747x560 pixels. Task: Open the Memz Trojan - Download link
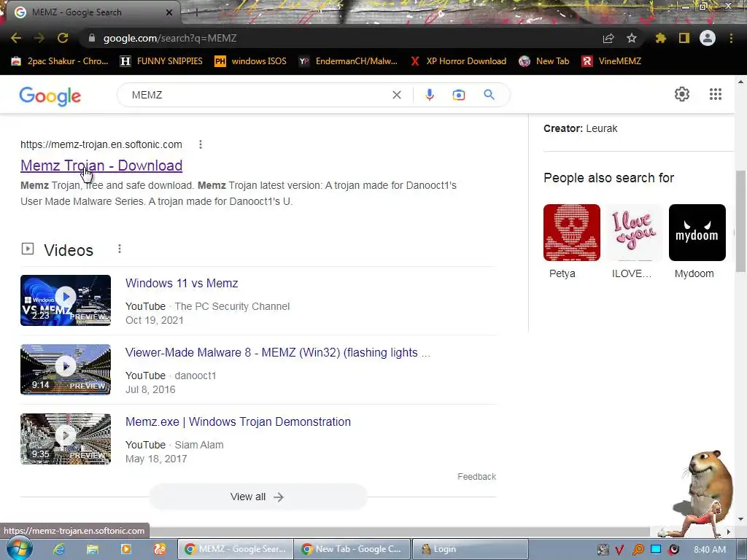pyautogui.click(x=101, y=166)
